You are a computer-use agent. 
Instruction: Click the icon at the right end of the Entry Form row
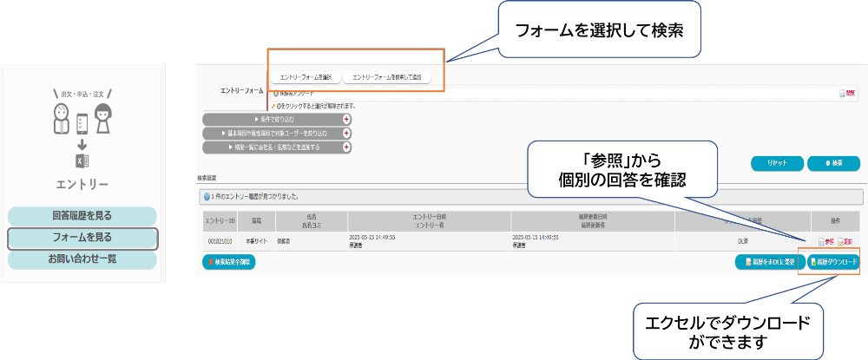click(x=845, y=94)
